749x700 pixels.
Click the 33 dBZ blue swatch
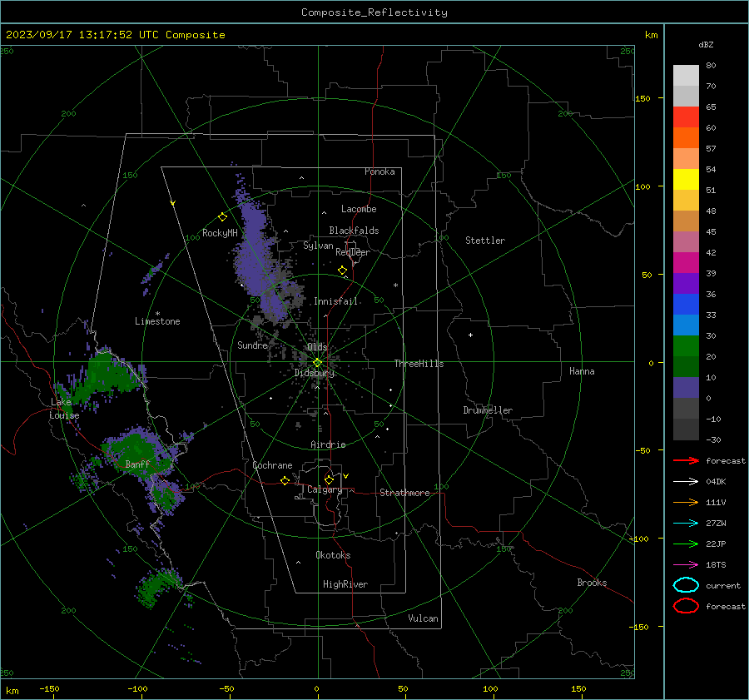686,304
